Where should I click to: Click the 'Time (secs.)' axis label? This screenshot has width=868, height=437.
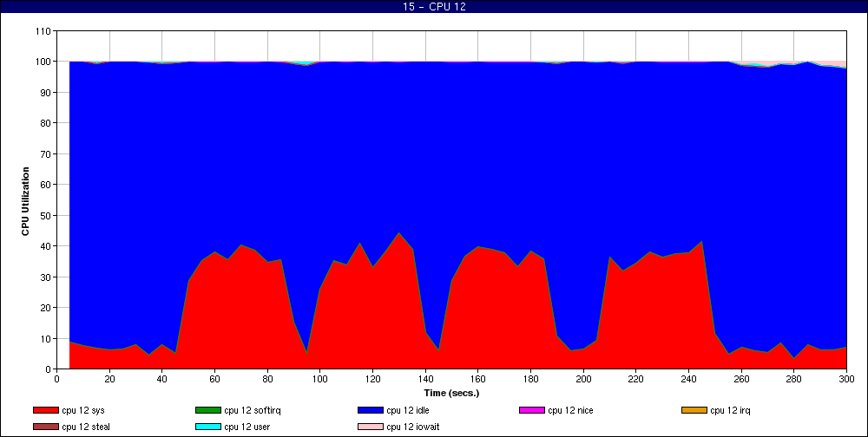(x=451, y=394)
